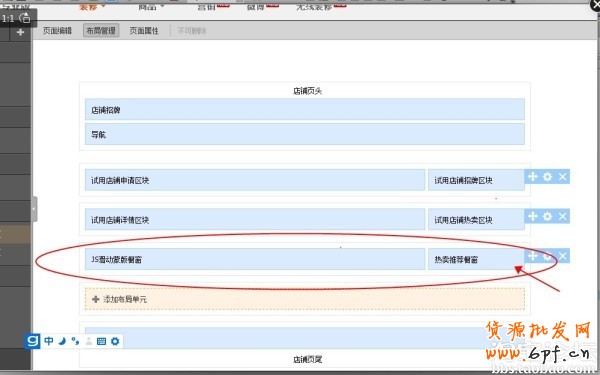
Task: Select the JS滑动蒙板橱窗 module block
Action: click(x=255, y=259)
